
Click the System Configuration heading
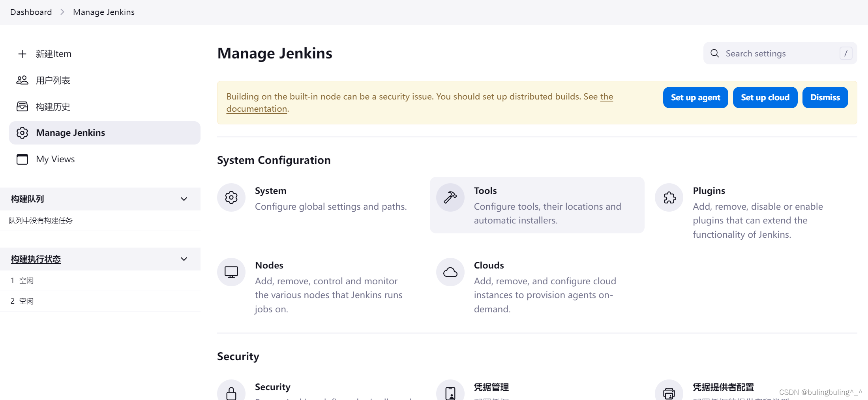point(274,160)
